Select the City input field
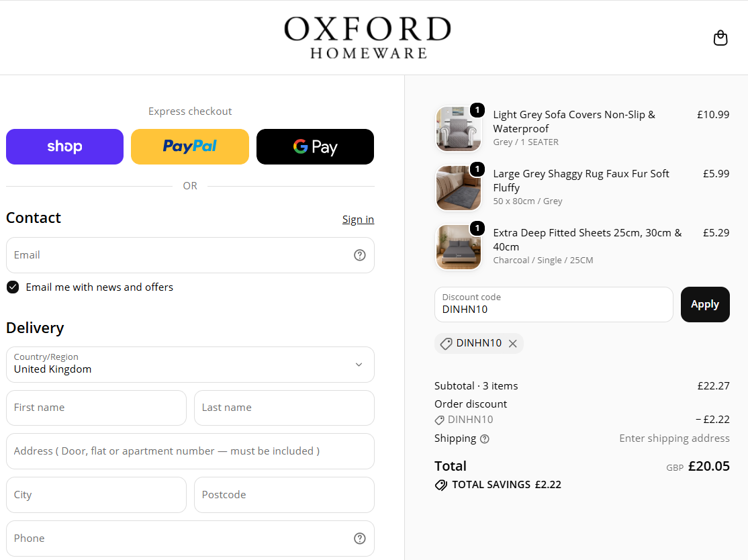This screenshot has width=748, height=560. pyautogui.click(x=97, y=495)
